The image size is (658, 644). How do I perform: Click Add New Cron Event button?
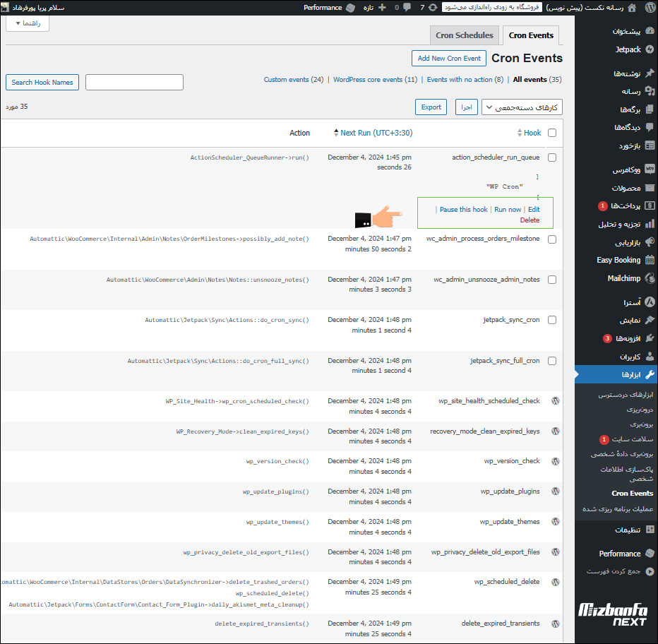pyautogui.click(x=449, y=59)
